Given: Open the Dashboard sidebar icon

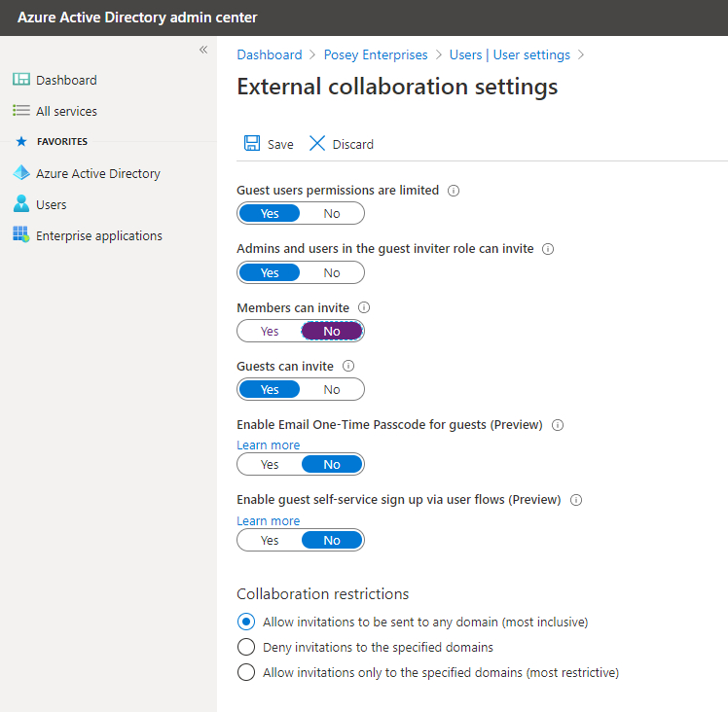Looking at the screenshot, I should click(21, 80).
